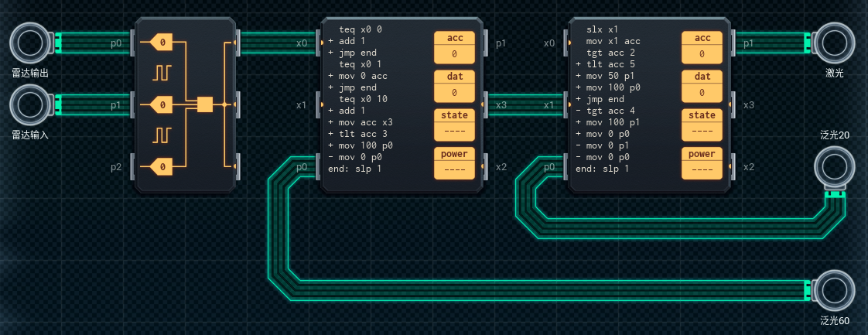Click the lower pulse waveform symbol in the left chip
The height and width of the screenshot is (335, 868).
(162, 135)
